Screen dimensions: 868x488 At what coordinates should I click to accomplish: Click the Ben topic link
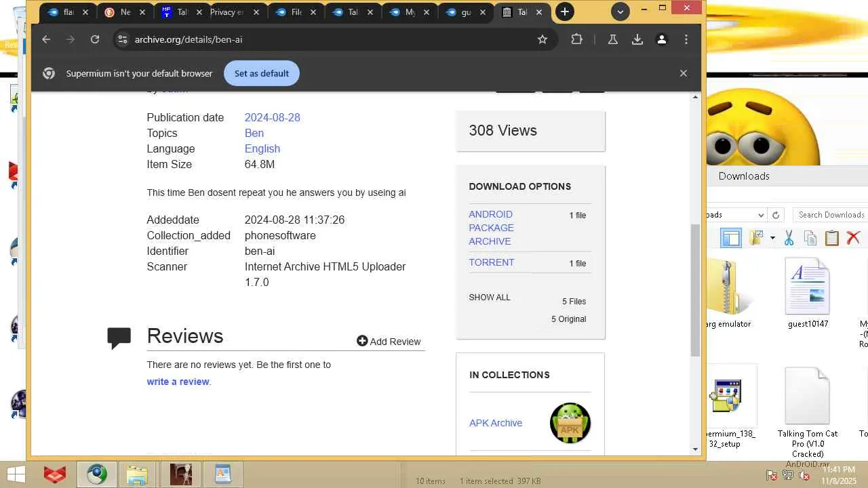point(254,133)
